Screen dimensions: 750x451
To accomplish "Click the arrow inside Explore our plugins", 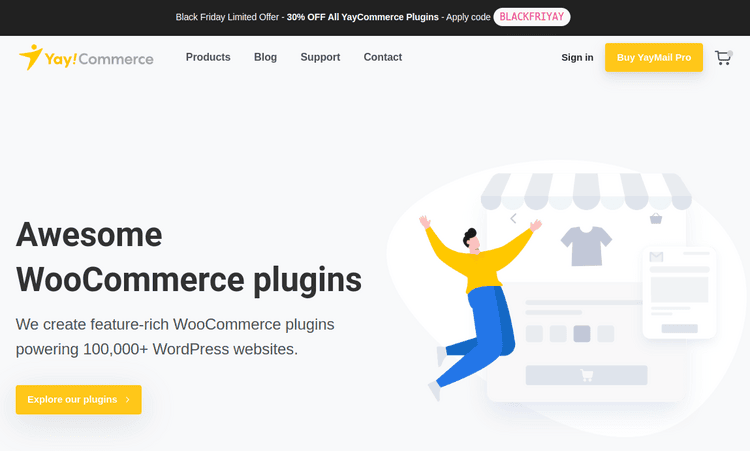I will coord(128,400).
